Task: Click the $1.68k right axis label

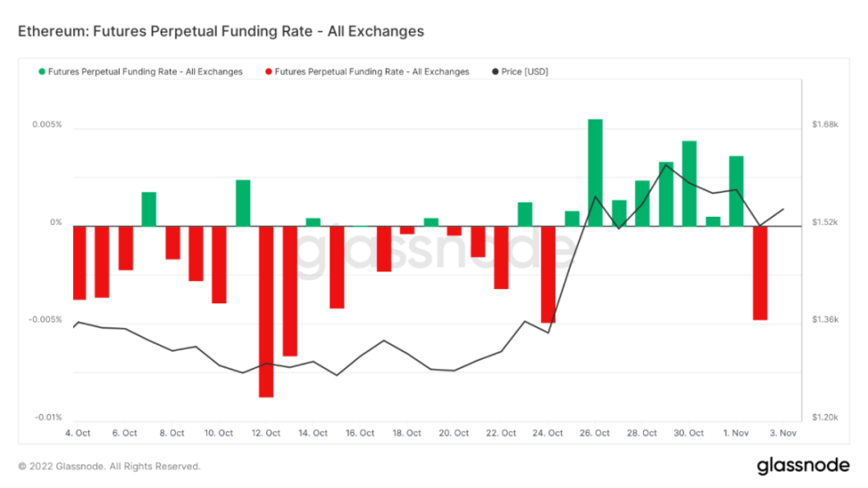Action: coord(825,125)
